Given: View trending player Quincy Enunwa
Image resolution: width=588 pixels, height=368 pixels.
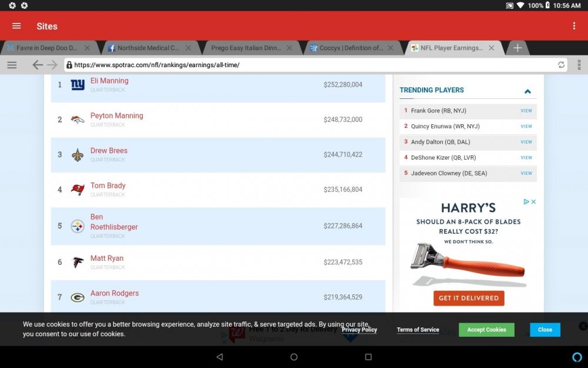Looking at the screenshot, I should [x=526, y=127].
